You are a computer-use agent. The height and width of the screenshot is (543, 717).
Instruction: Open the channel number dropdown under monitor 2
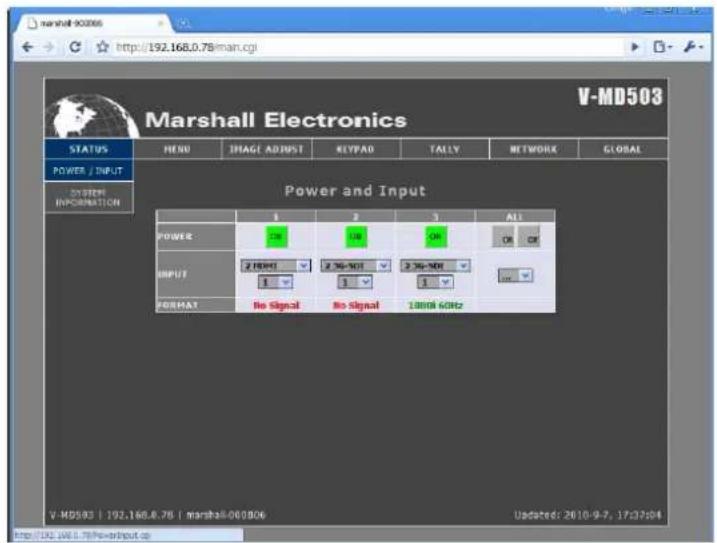(355, 282)
